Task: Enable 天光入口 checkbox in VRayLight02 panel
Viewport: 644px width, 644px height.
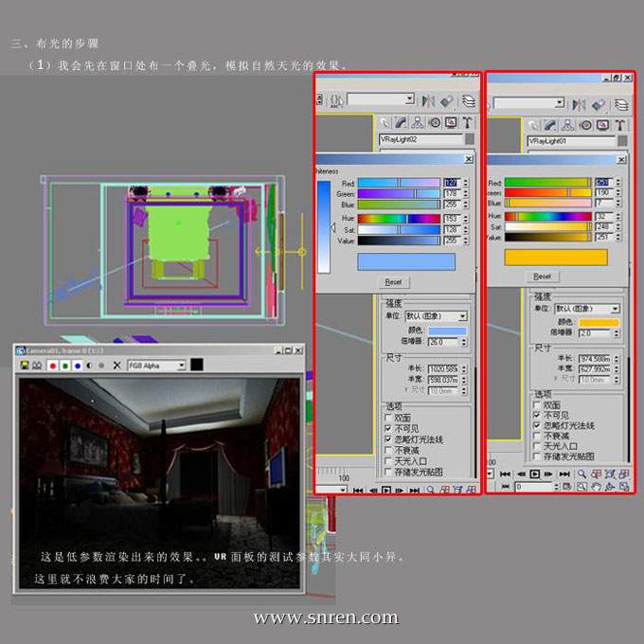Action: (388, 461)
